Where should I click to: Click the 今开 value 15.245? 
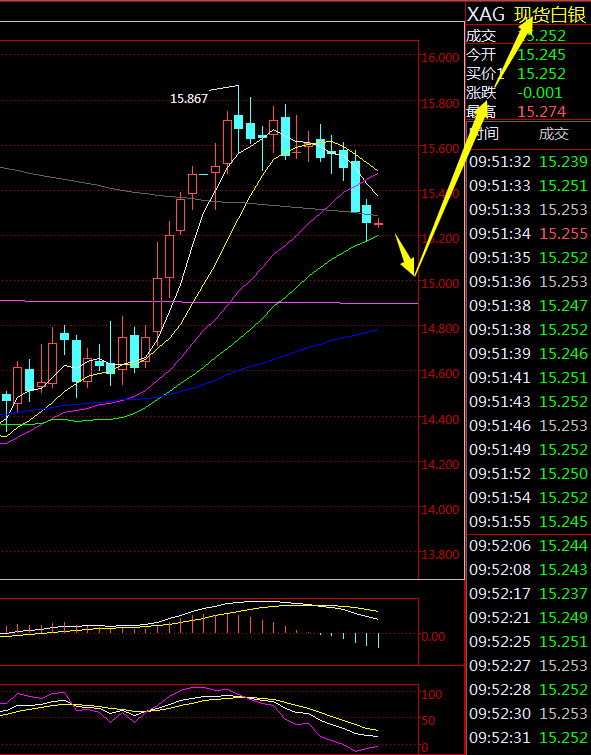tap(541, 55)
